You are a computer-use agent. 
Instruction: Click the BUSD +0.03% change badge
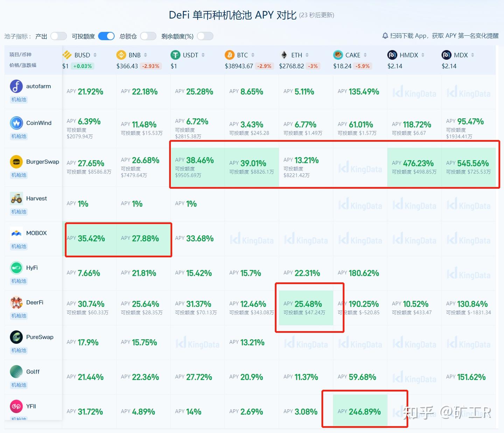[83, 66]
